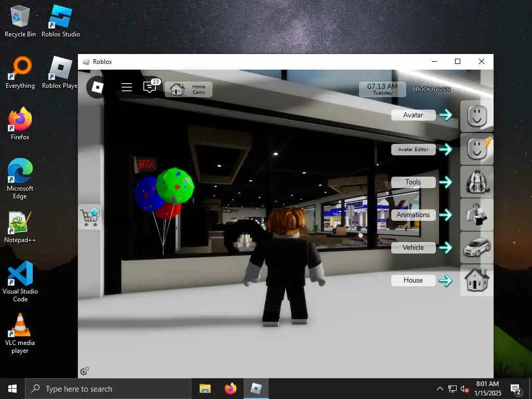Click the Home Cams button
Viewport: 532px width, 399px height.
[x=188, y=89]
